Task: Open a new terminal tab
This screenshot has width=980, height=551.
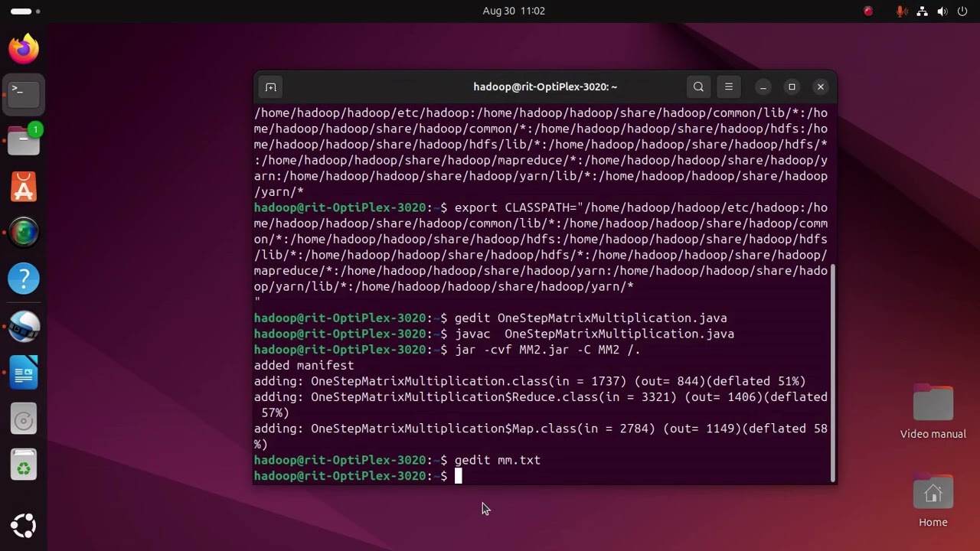Action: click(x=270, y=87)
